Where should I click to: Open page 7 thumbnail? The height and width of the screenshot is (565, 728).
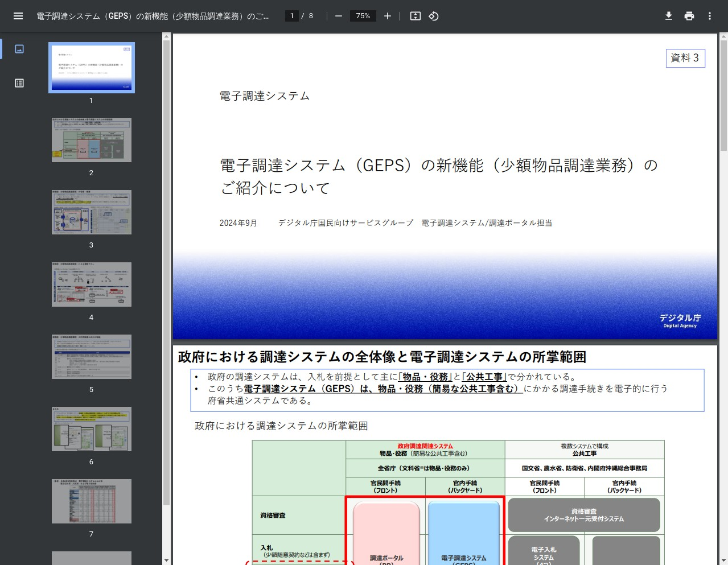[92, 501]
